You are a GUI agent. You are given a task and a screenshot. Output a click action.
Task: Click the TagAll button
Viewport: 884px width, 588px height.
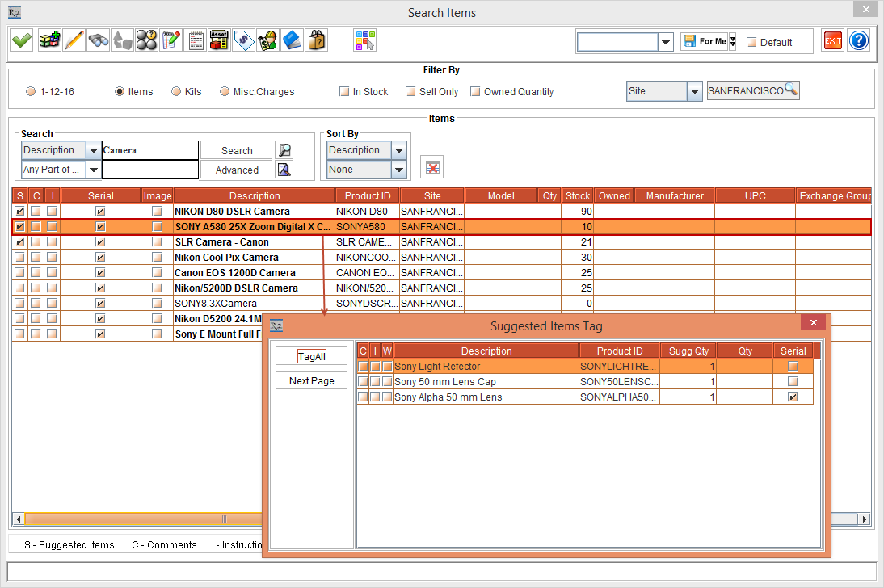(312, 356)
